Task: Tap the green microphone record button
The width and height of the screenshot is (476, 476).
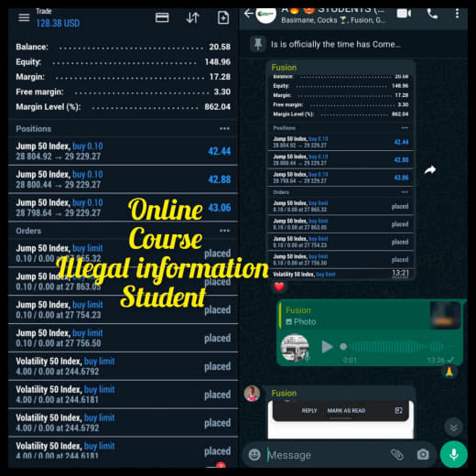Action: click(x=454, y=454)
